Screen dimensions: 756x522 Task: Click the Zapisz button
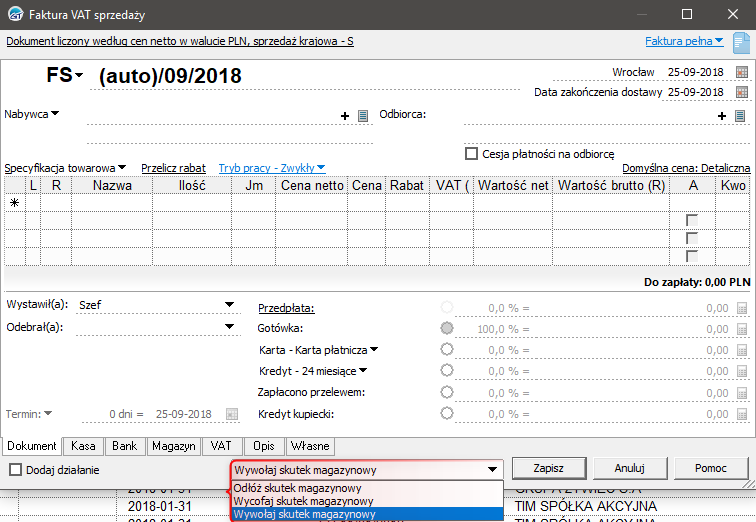click(549, 468)
